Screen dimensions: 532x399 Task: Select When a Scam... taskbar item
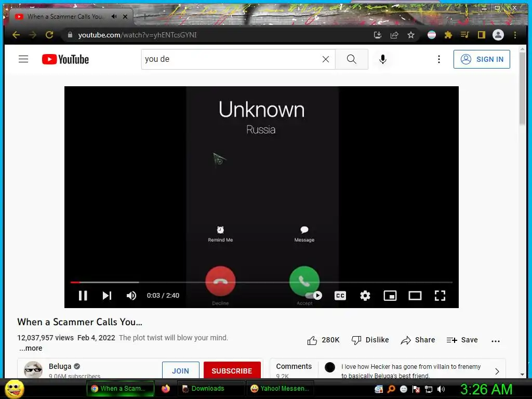pyautogui.click(x=121, y=389)
